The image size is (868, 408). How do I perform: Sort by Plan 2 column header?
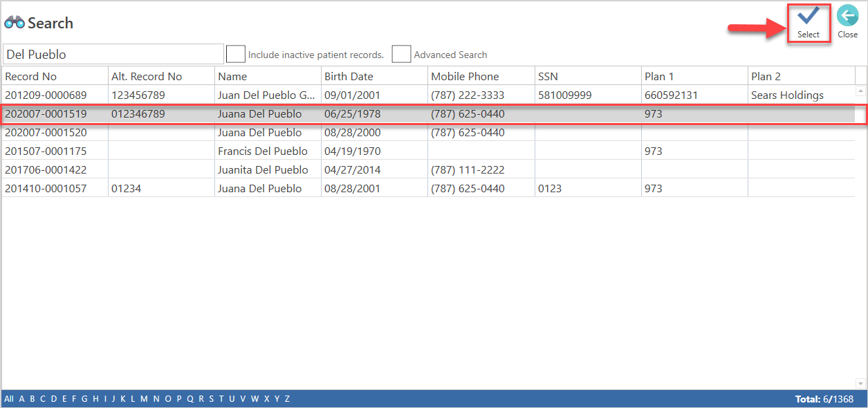click(x=802, y=76)
